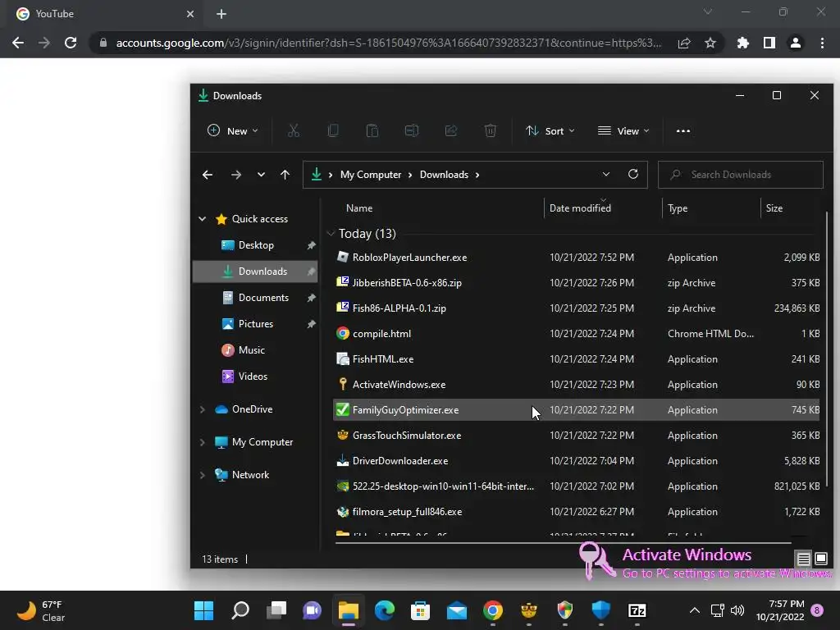Select ActivateWindows.exe file
Screen dimensions: 840x630
[577, 384]
